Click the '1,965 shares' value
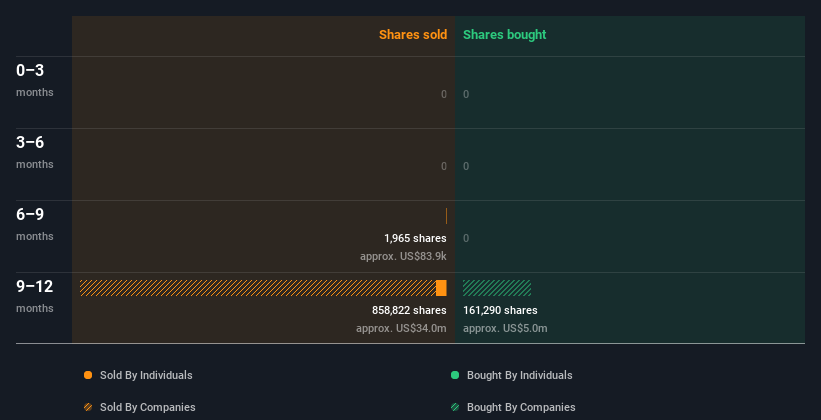The width and height of the screenshot is (821, 420). click(415, 238)
